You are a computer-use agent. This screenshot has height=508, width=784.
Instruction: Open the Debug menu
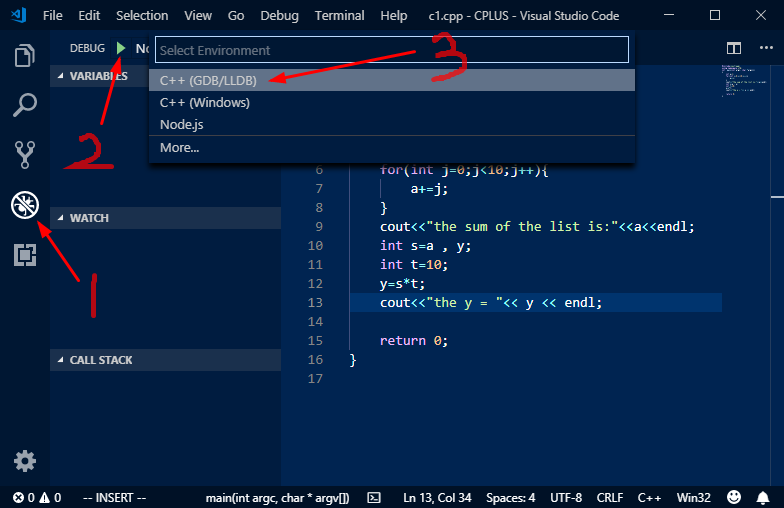[x=280, y=16]
